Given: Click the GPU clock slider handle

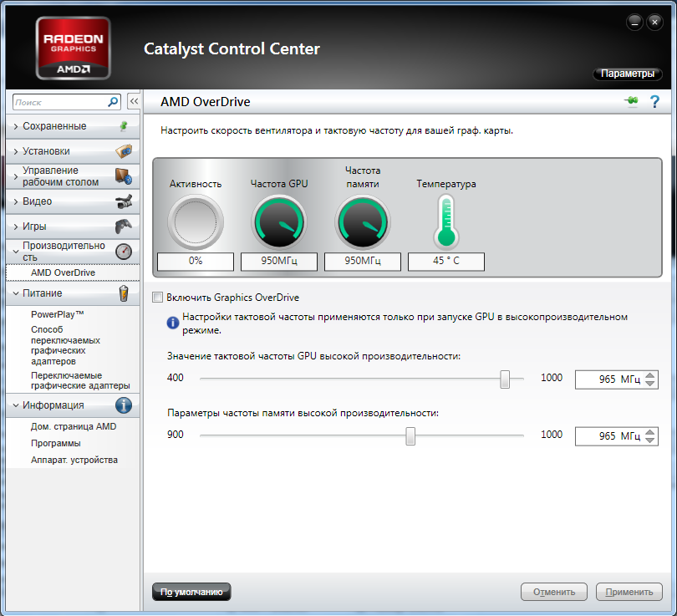Looking at the screenshot, I should (x=505, y=379).
